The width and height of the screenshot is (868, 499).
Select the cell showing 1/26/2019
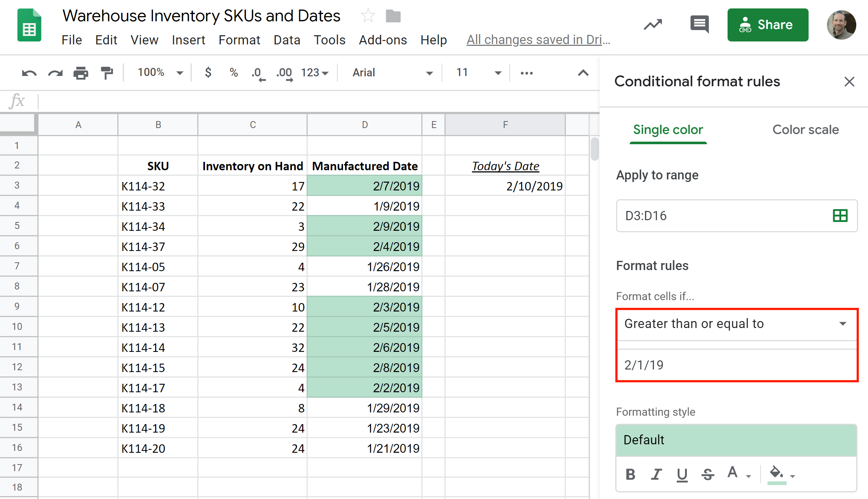click(365, 267)
